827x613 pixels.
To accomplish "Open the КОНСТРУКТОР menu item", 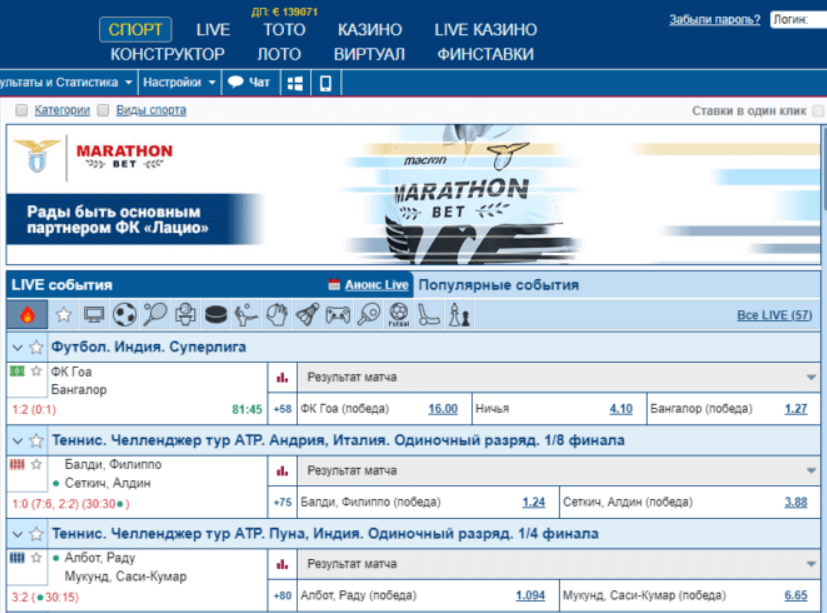I will point(167,54).
